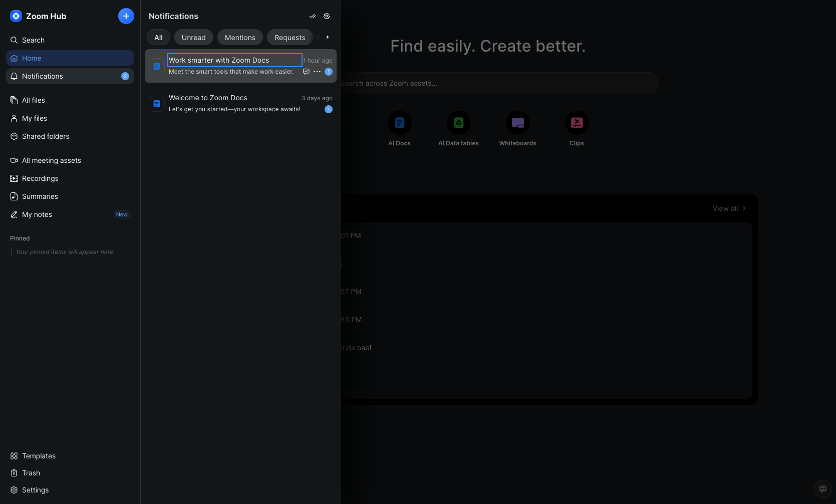Open All meeting assets
The image size is (836, 504).
[x=70, y=160]
